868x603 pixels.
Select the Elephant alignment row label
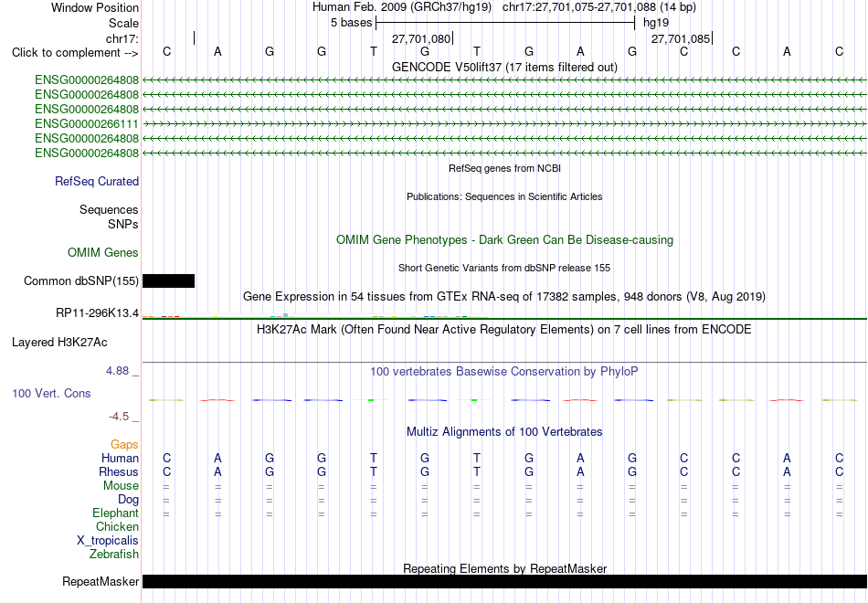click(116, 513)
